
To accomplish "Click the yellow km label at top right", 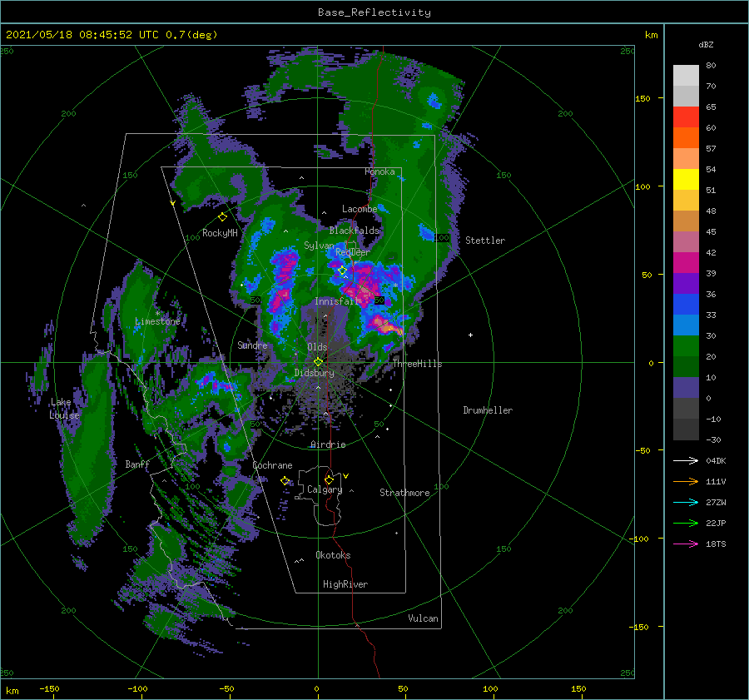I will 651,35.
